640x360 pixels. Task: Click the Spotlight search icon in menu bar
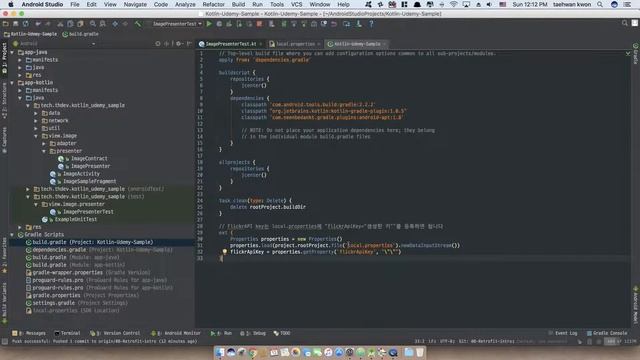[600, 4]
